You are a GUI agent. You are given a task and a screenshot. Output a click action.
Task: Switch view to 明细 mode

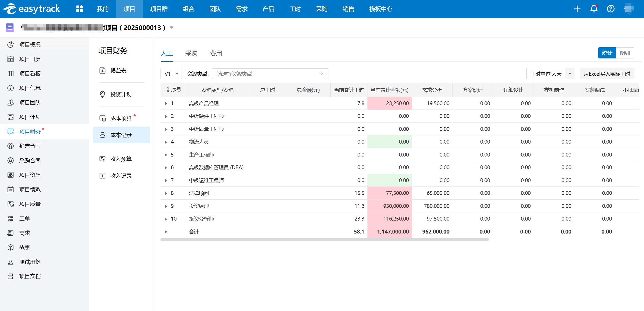(x=625, y=53)
